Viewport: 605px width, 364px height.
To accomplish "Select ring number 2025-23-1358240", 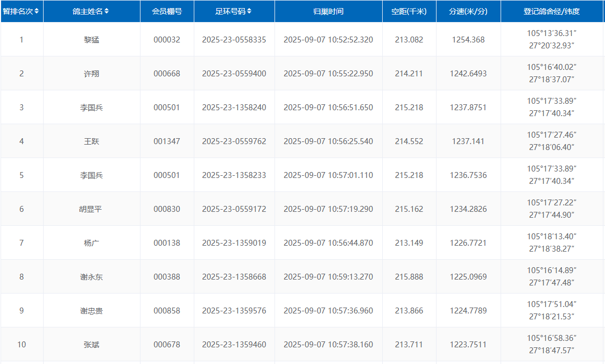I will pos(234,108).
